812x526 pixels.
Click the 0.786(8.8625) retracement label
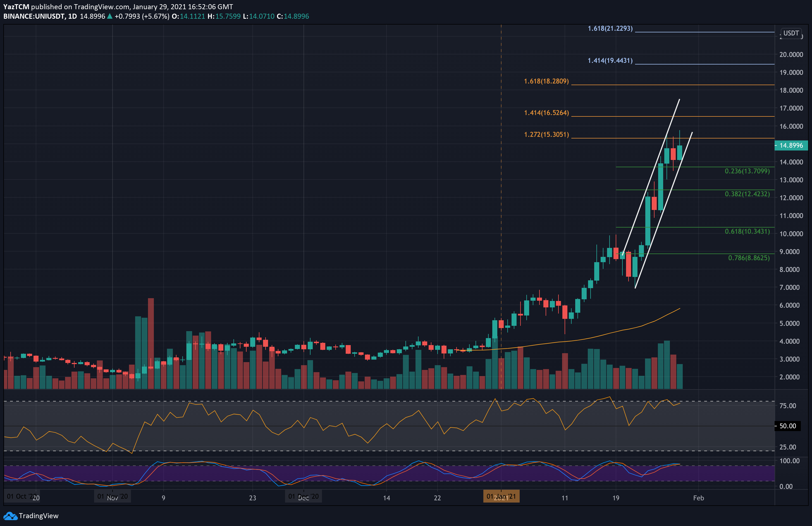[x=749, y=258]
